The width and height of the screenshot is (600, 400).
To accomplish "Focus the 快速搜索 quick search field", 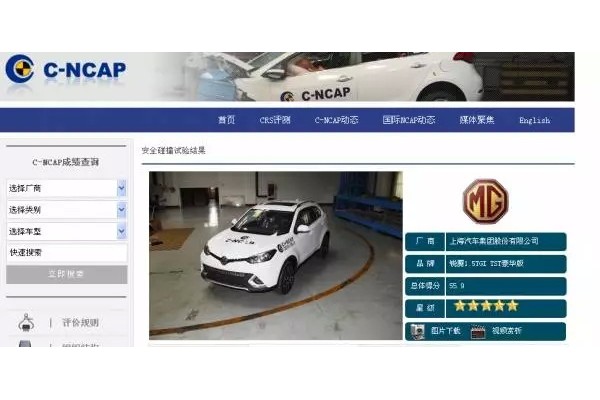I will click(67, 253).
